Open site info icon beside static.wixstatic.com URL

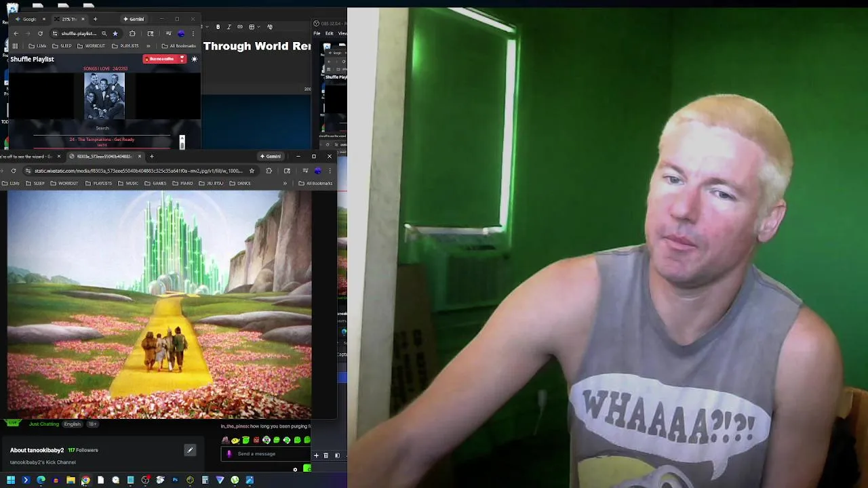click(x=28, y=171)
